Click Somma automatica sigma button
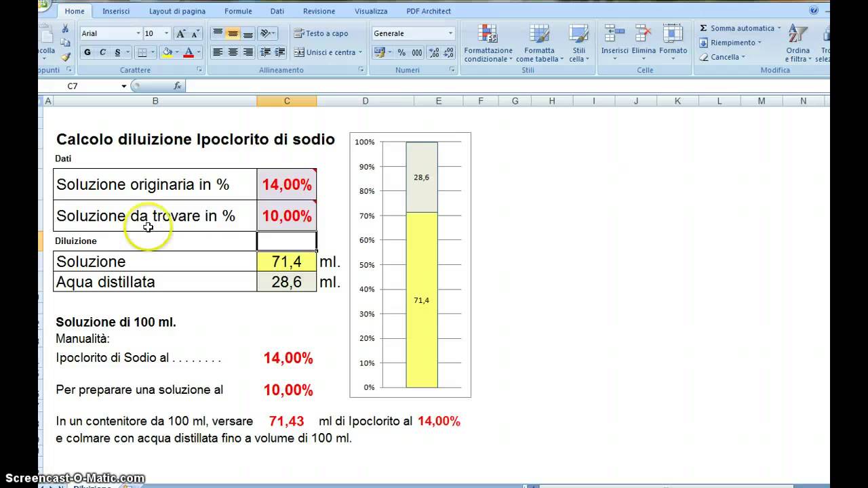Screen dimensions: 868x488 (x=741, y=28)
